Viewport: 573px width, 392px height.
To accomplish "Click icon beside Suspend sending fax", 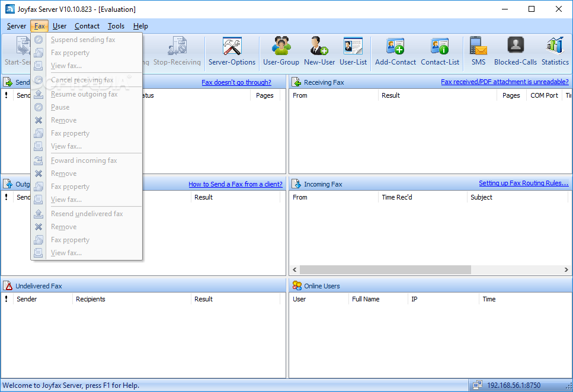I will pos(39,40).
